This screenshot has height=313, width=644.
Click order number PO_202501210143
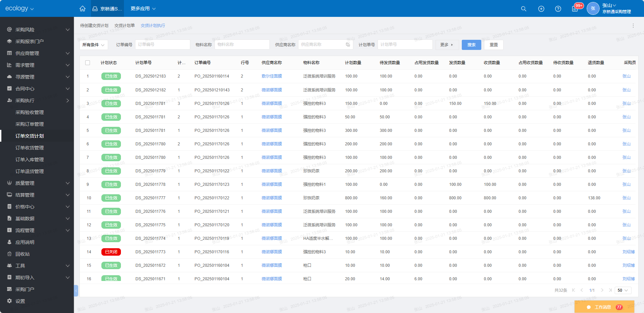click(x=212, y=90)
